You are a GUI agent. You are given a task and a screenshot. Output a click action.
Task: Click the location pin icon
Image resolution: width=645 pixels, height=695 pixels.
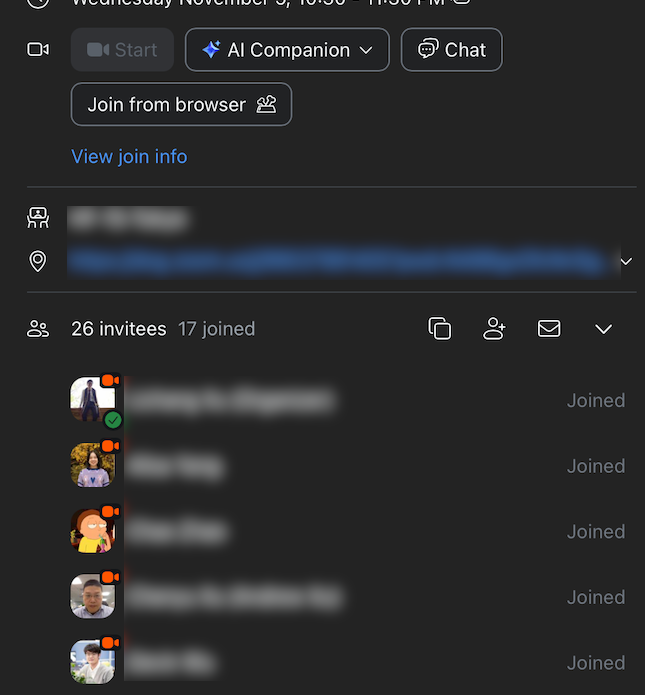click(x=38, y=262)
